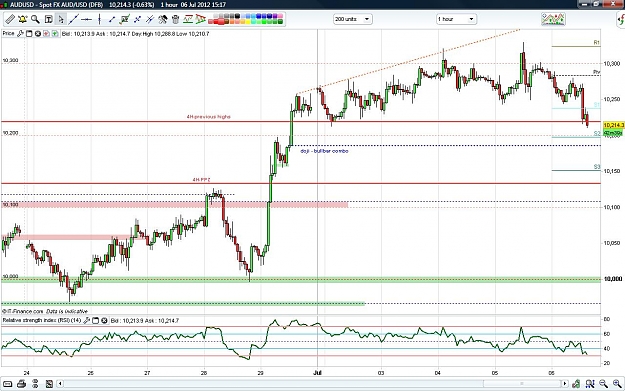Select the red-green triangle pattern tool
This screenshot has width=625, height=391.
[x=200, y=19]
